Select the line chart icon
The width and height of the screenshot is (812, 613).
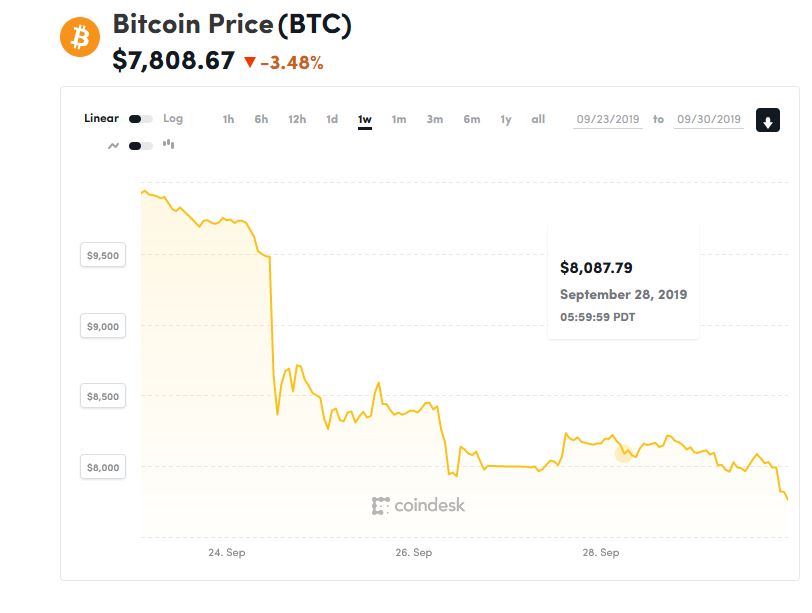[113, 145]
